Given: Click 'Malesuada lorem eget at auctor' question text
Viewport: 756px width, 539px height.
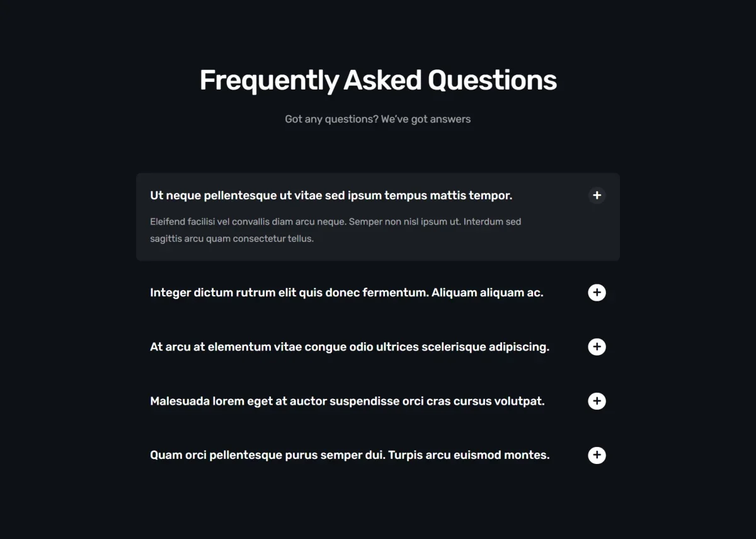Looking at the screenshot, I should [x=347, y=401].
